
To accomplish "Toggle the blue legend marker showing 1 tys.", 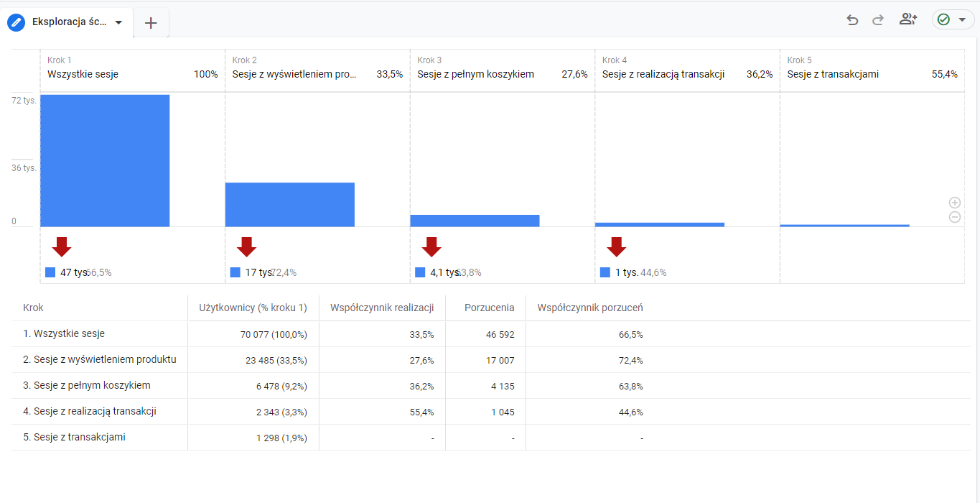I will (605, 272).
